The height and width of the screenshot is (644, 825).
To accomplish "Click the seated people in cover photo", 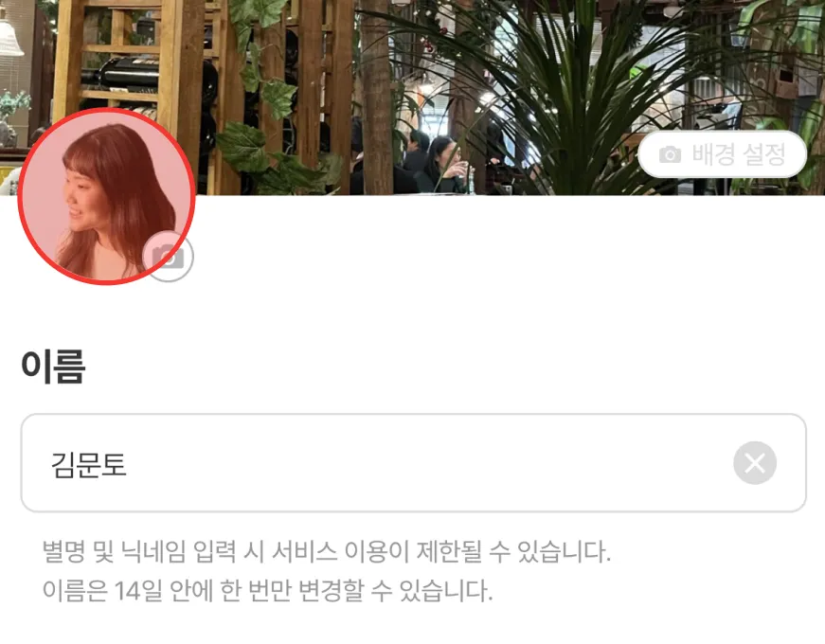I will point(437,163).
